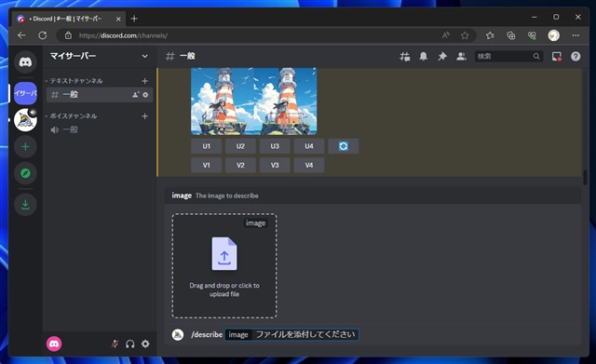Open user settings gear
This screenshot has height=364, width=596.
pyautogui.click(x=145, y=344)
